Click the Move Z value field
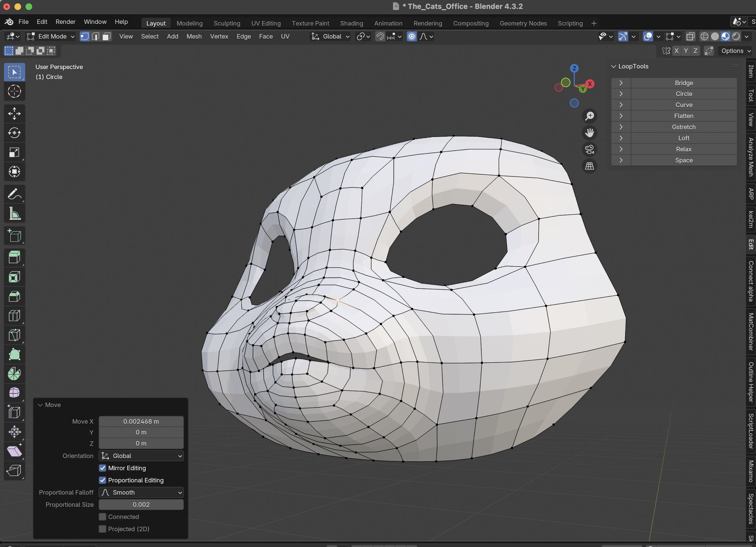The height and width of the screenshot is (547, 756). click(141, 443)
